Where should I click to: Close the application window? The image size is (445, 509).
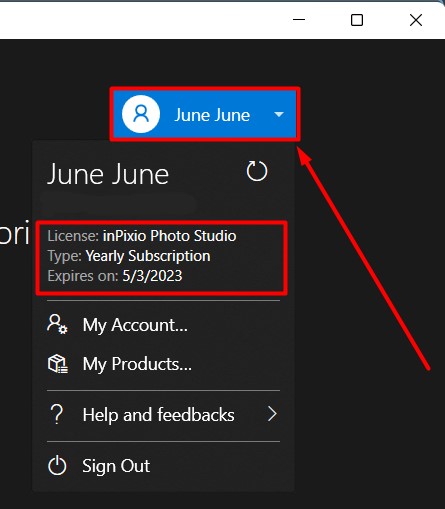tap(416, 20)
